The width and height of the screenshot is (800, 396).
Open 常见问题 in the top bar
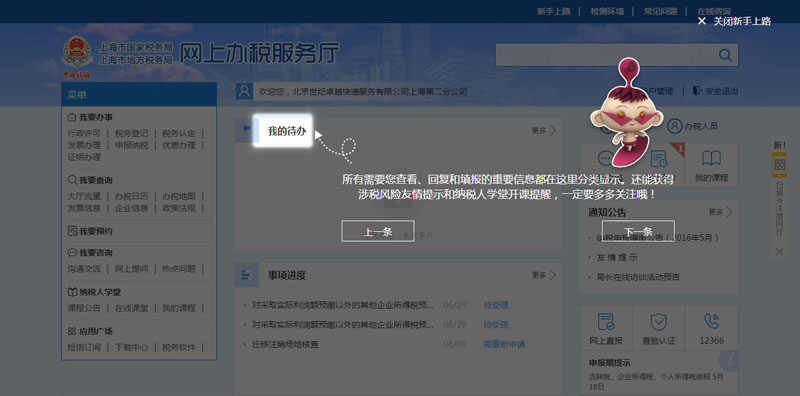tap(661, 11)
